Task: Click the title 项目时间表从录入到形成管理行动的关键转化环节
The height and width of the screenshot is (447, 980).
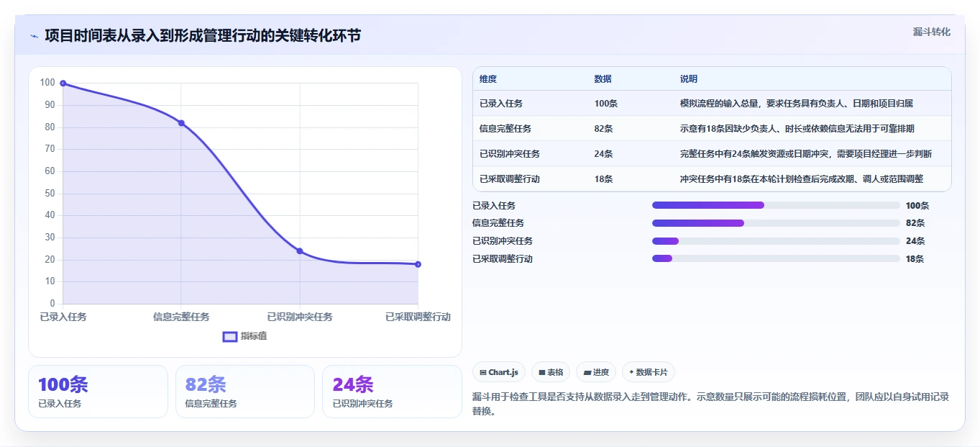Action: coord(203,36)
